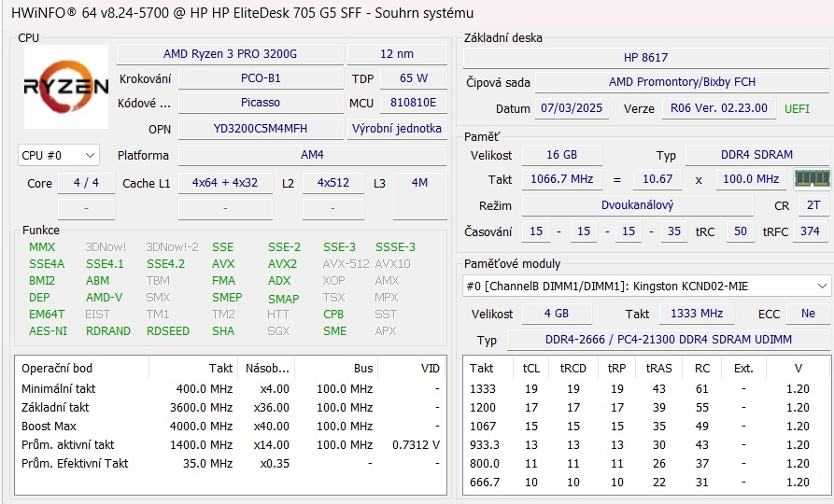Click the Výrobní jednotka button

pos(397,129)
